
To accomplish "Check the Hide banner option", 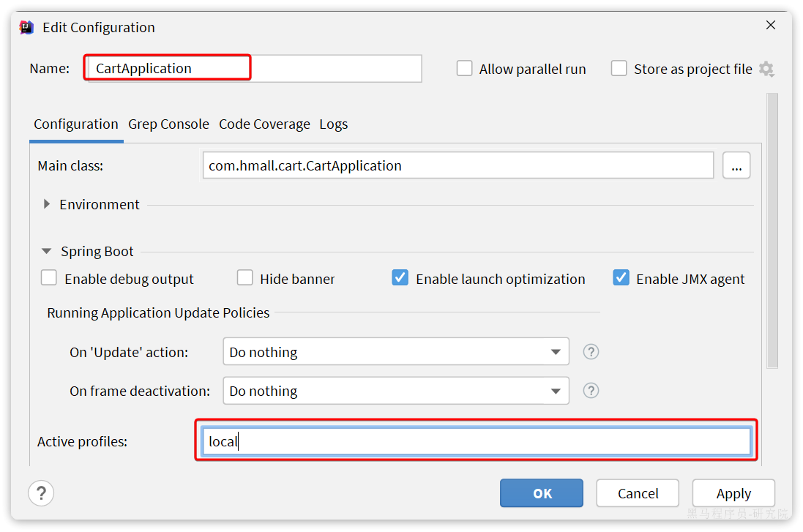I will click(x=245, y=279).
